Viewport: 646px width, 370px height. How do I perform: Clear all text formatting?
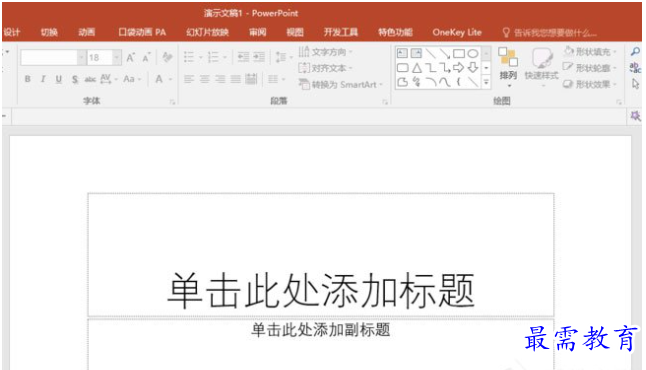click(167, 57)
